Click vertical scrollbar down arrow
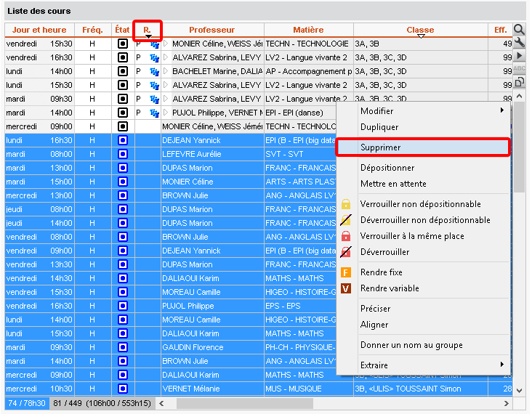The height and width of the screenshot is (414, 532). point(519,390)
